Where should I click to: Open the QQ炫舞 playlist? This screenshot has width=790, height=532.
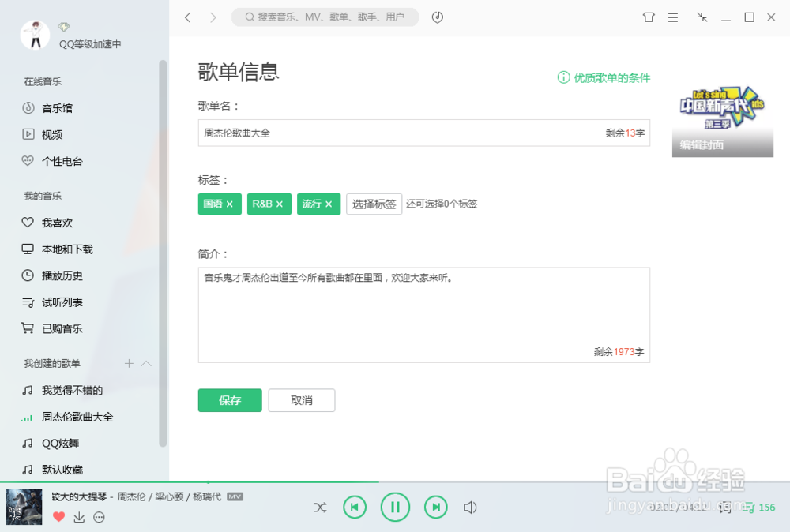(57, 443)
